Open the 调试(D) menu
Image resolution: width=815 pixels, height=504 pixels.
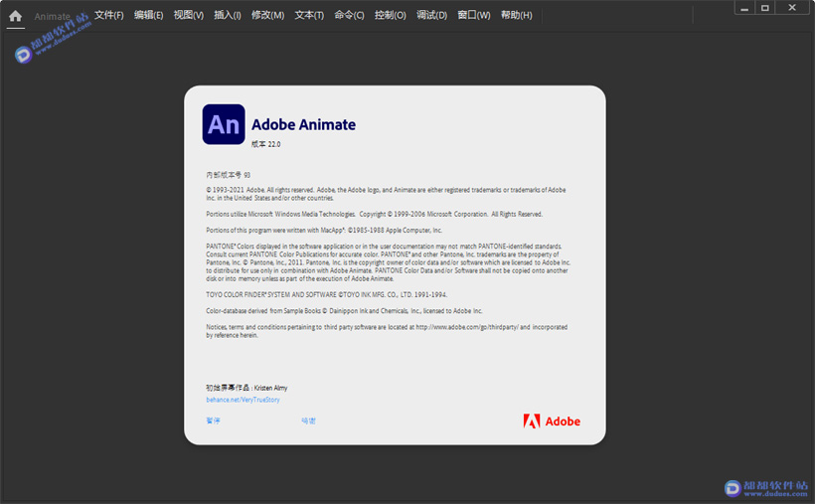(432, 16)
